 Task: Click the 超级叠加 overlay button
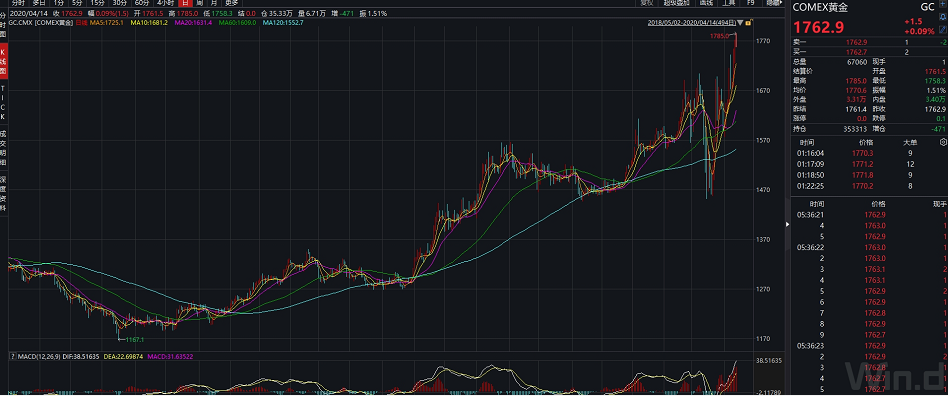tap(677, 3)
